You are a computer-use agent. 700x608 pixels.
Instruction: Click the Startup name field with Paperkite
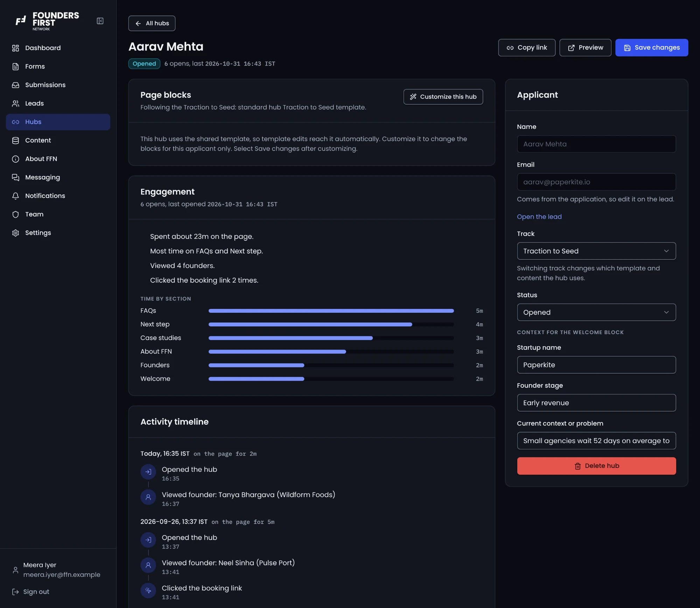point(596,365)
